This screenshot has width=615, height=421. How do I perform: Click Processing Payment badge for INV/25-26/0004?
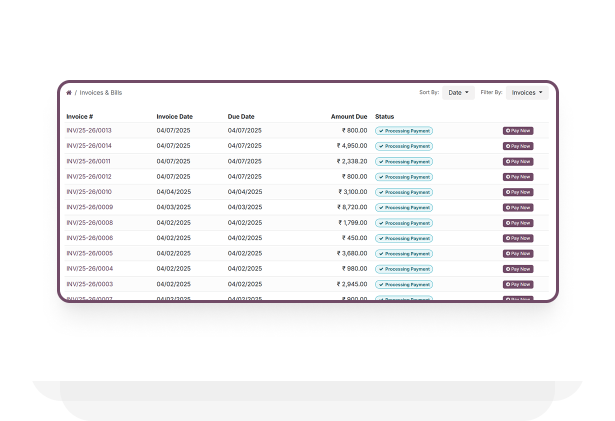pos(404,269)
